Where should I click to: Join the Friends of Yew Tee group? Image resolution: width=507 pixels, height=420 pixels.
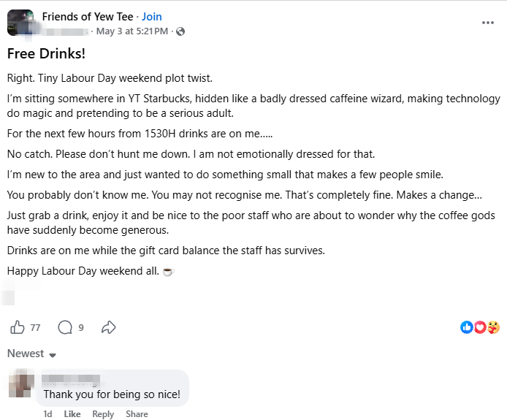pyautogui.click(x=152, y=17)
